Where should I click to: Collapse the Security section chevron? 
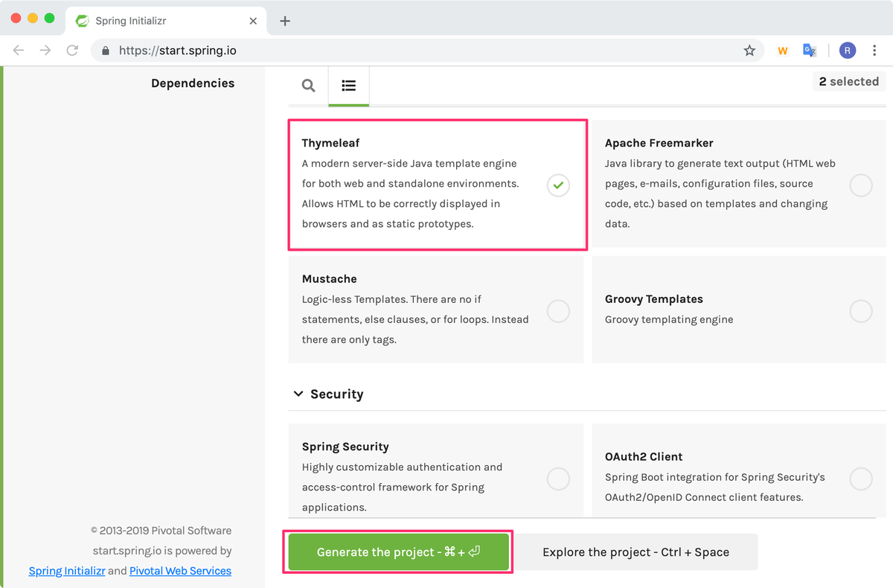click(x=298, y=394)
